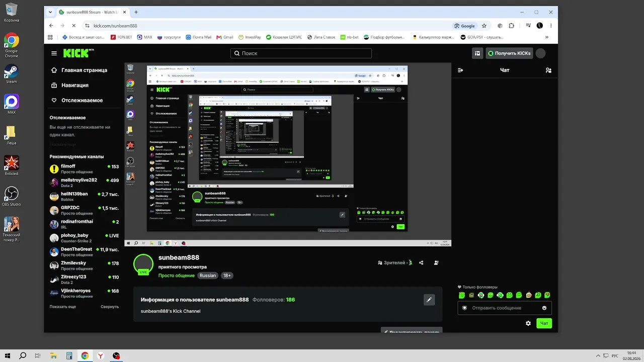Click the KICK logo

(x=78, y=53)
